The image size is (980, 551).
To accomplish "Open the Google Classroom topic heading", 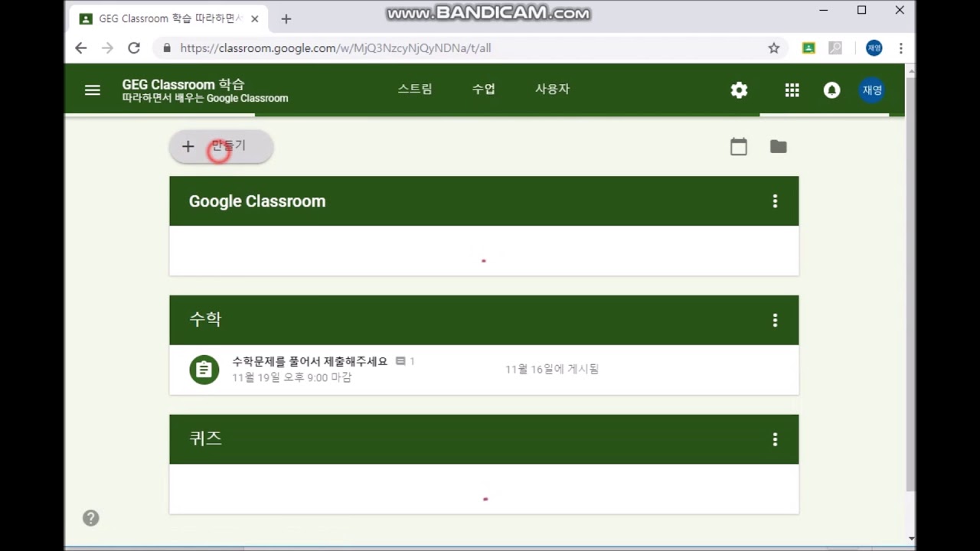I will (x=257, y=201).
